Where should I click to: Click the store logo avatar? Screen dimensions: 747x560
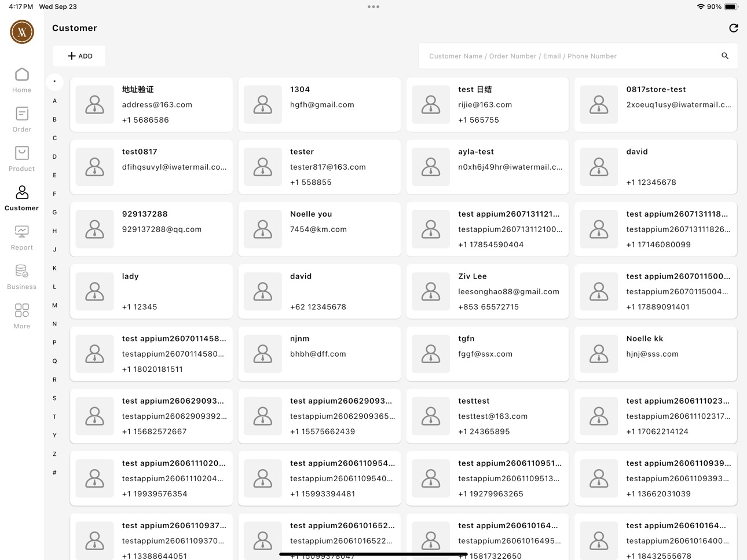click(22, 32)
